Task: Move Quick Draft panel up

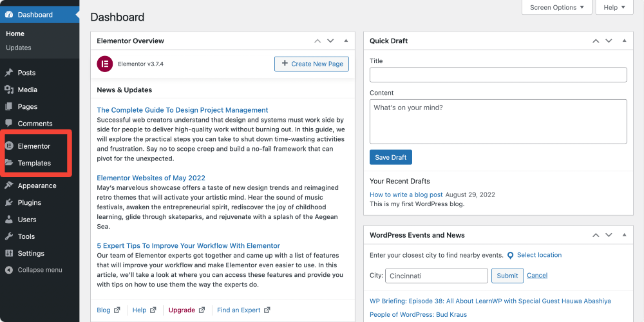Action: (x=596, y=41)
